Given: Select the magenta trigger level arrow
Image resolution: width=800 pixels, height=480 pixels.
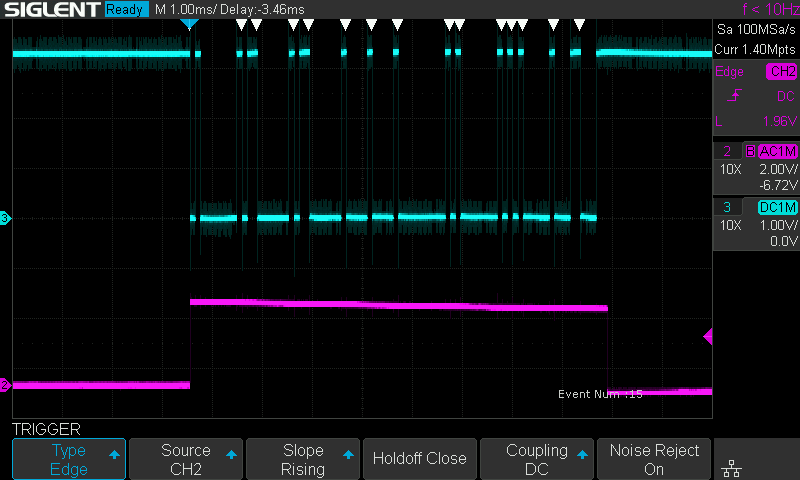Looking at the screenshot, I should click(708, 337).
